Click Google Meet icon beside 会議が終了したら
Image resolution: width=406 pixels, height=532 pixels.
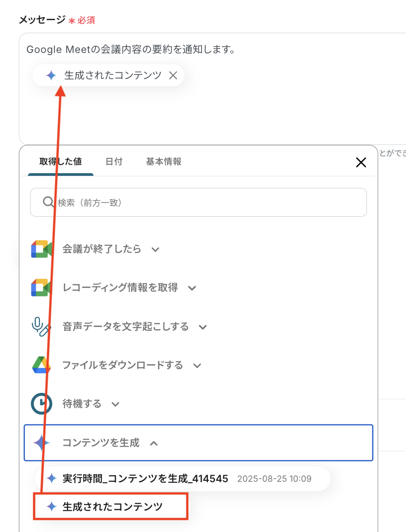(41, 249)
